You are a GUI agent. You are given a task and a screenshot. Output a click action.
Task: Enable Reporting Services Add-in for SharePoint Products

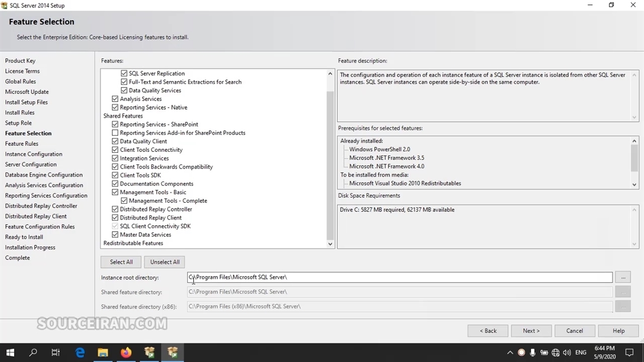[115, 133]
